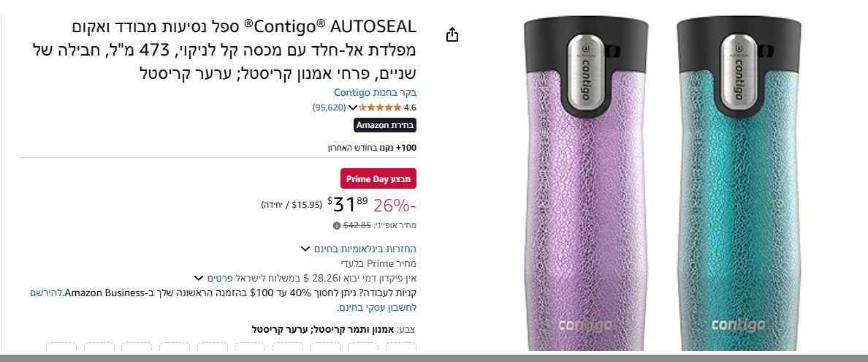Open the Visit the Contigo store link
This screenshot has width=868, height=362.
pyautogui.click(x=376, y=93)
